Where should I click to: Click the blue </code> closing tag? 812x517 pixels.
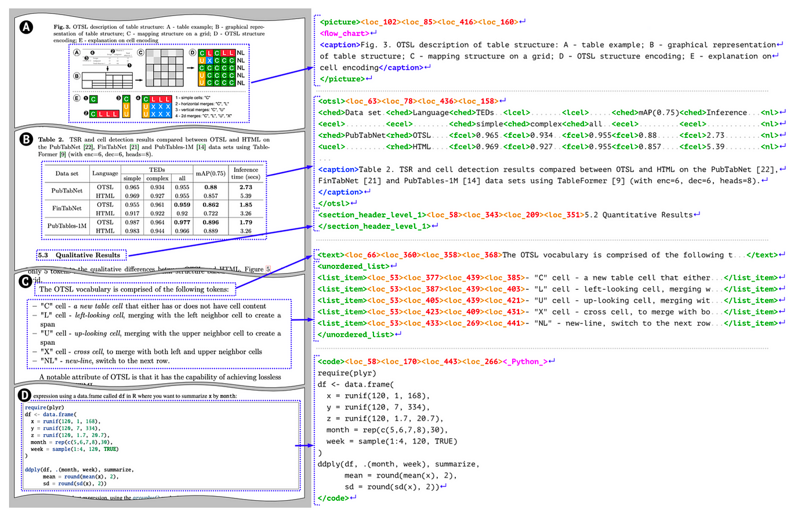333,498
